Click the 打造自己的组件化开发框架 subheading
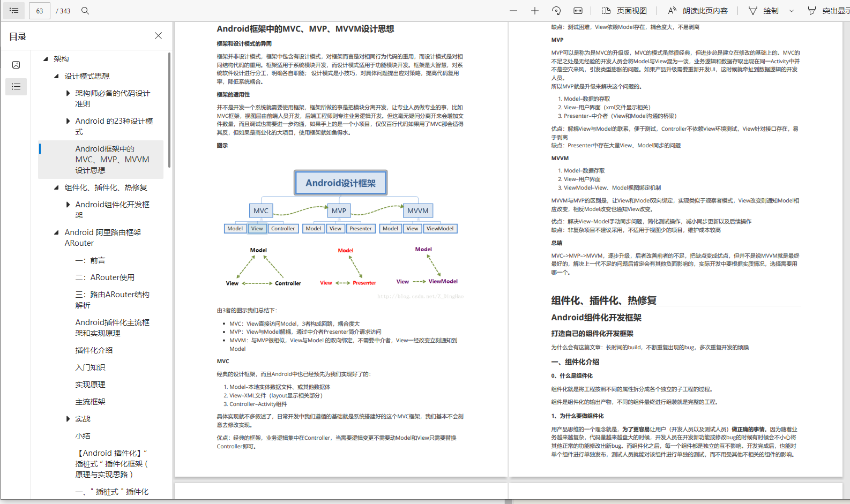Screen dimensions: 850x504 click(x=592, y=334)
